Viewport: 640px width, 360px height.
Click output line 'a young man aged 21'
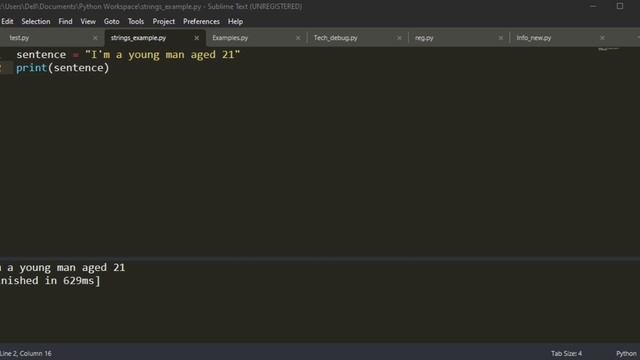(66, 267)
